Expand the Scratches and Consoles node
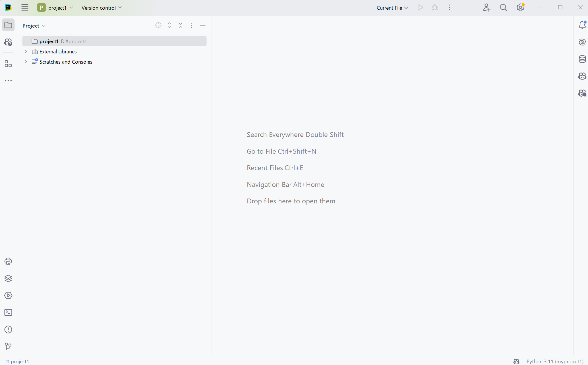The height and width of the screenshot is (365, 588). tap(26, 62)
